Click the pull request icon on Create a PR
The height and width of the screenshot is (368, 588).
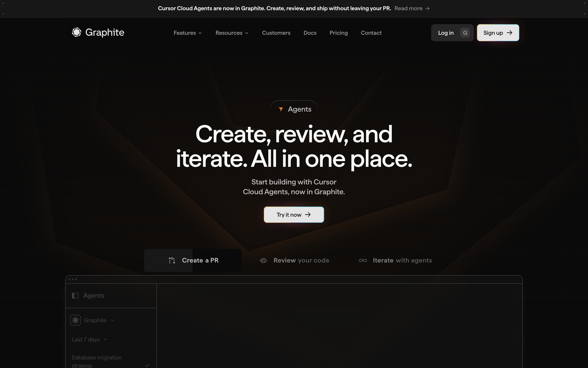[172, 260]
